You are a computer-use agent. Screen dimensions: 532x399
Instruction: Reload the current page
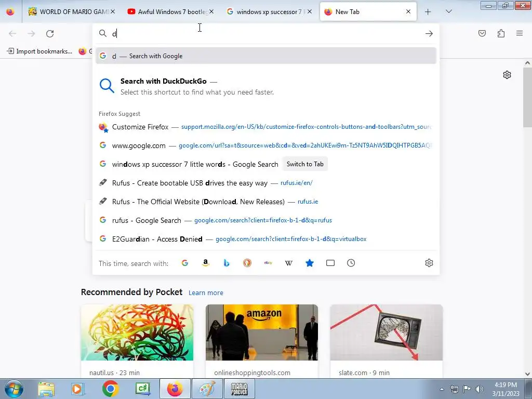[50, 34]
